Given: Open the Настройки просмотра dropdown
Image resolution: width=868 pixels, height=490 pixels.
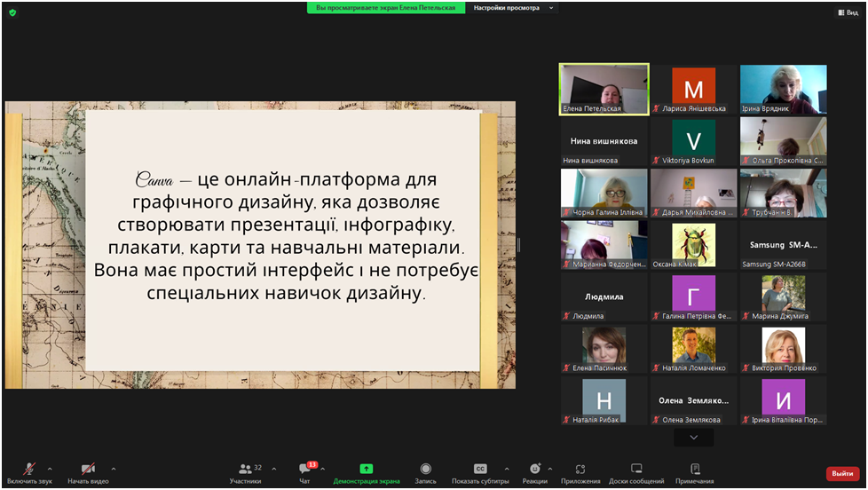Looking at the screenshot, I should (513, 8).
